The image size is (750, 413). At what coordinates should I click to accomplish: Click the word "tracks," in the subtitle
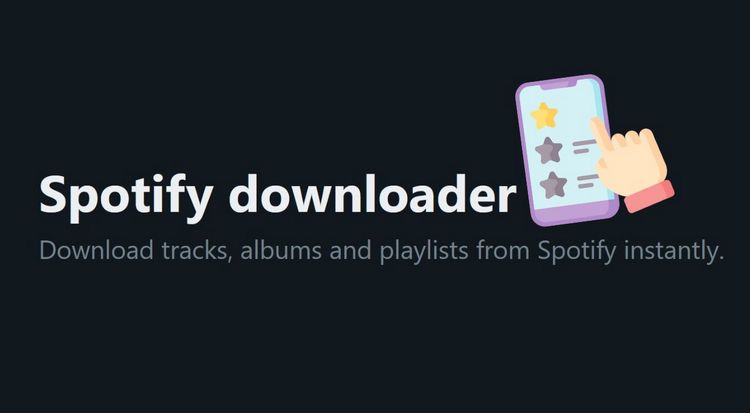pyautogui.click(x=197, y=251)
